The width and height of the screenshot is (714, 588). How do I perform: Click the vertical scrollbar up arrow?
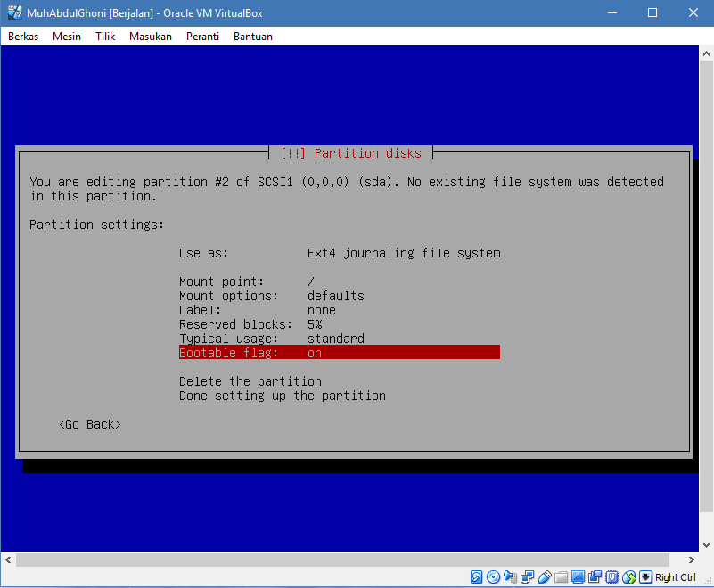[x=706, y=53]
